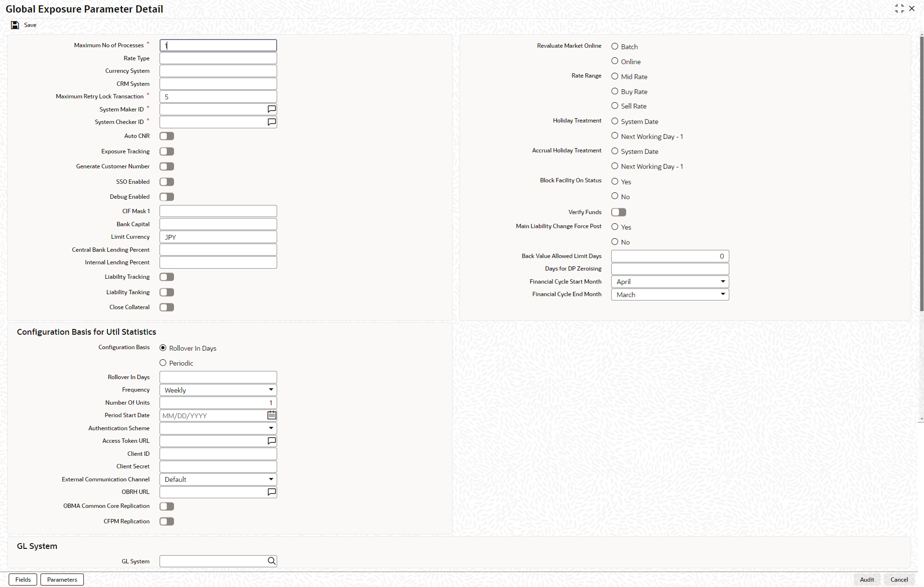
Task: Select No for Main Liability Change Force Post
Action: [x=615, y=242]
